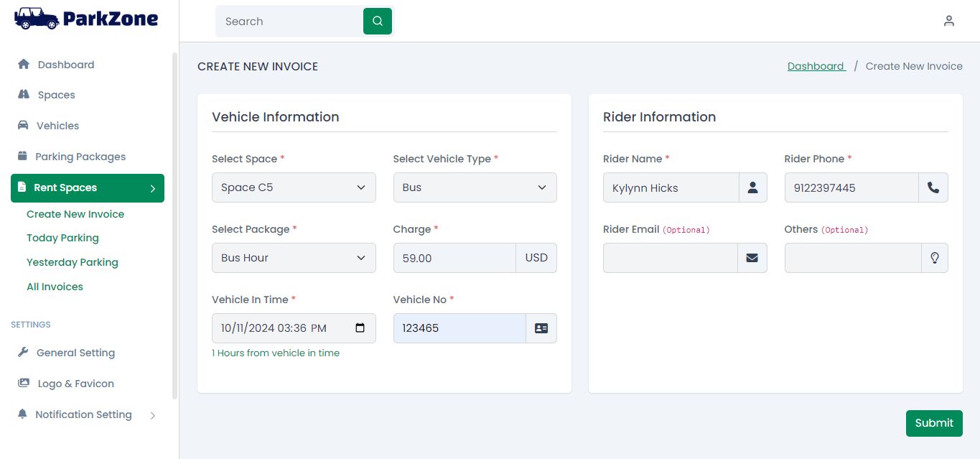The height and width of the screenshot is (459, 980).
Task: Open the Vehicles sidebar menu item
Action: click(57, 126)
